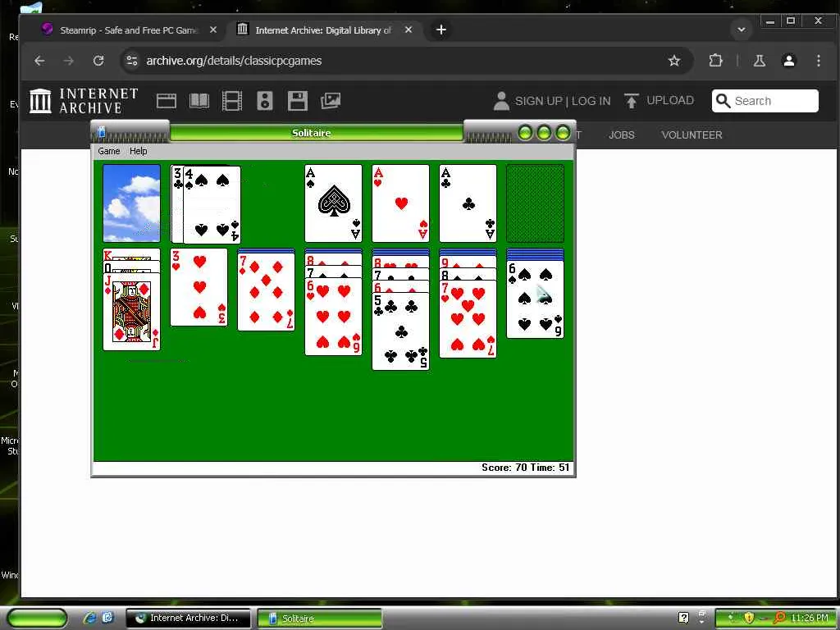The width and height of the screenshot is (840, 630).
Task: Launch Internet Explorer from quick launch
Action: (x=89, y=619)
